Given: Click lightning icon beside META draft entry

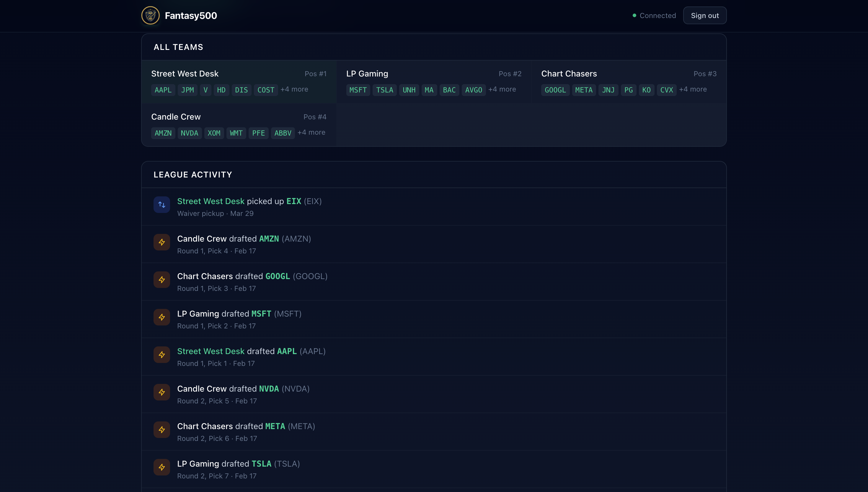Looking at the screenshot, I should coord(162,430).
